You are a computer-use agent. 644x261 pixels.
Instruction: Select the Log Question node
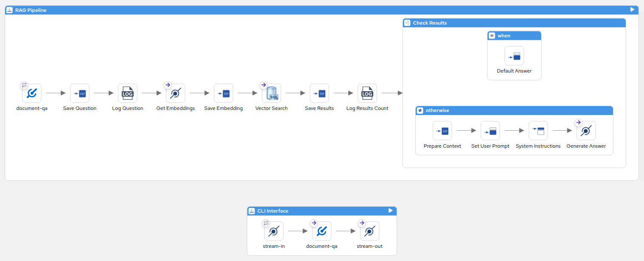coord(128,93)
